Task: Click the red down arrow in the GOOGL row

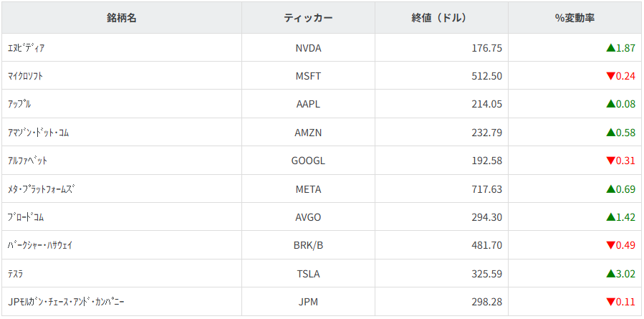Action: click(610, 161)
